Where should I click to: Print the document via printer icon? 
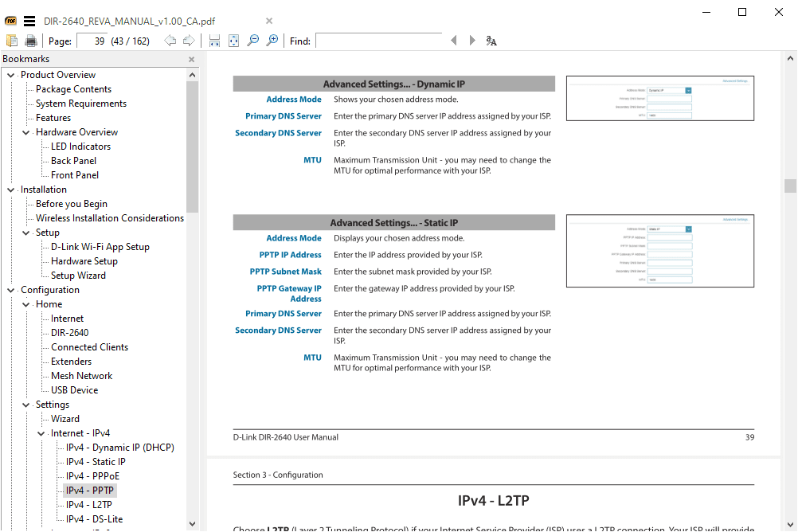31,41
